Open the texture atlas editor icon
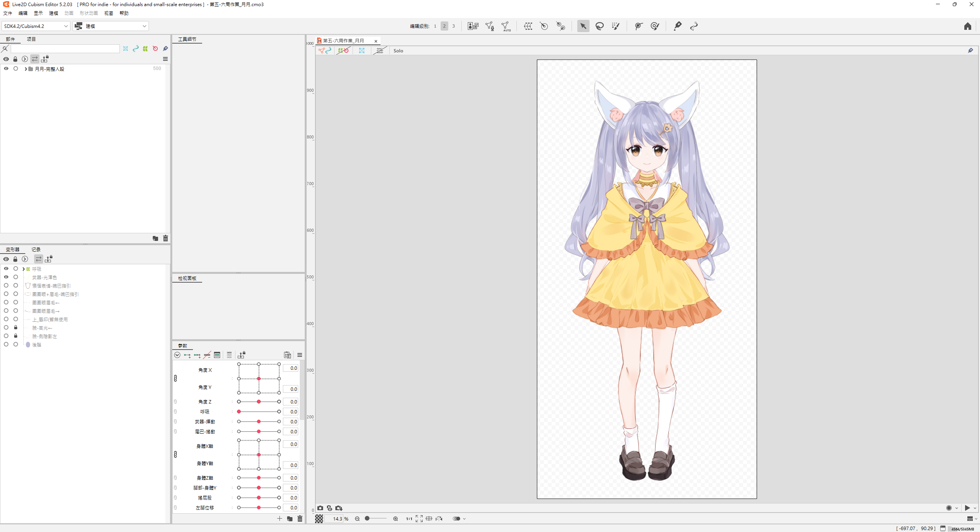Screen dimensions: 980x532 (x=473, y=26)
